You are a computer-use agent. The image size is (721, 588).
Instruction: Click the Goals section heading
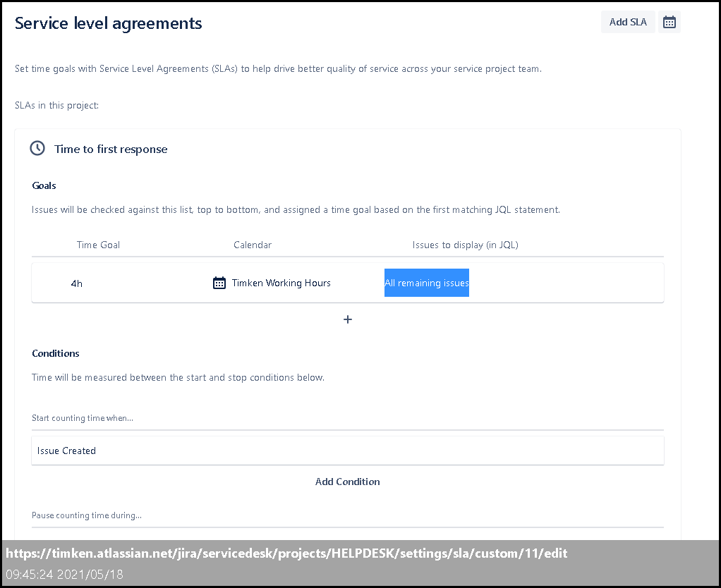click(x=44, y=185)
